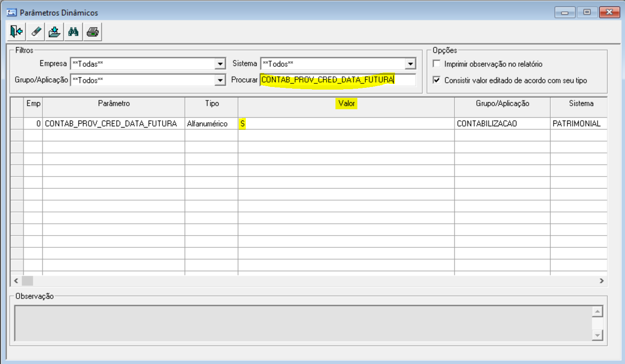The width and height of the screenshot is (625, 364).
Task: Click Observação scroll up arrow
Action: pos(597,311)
